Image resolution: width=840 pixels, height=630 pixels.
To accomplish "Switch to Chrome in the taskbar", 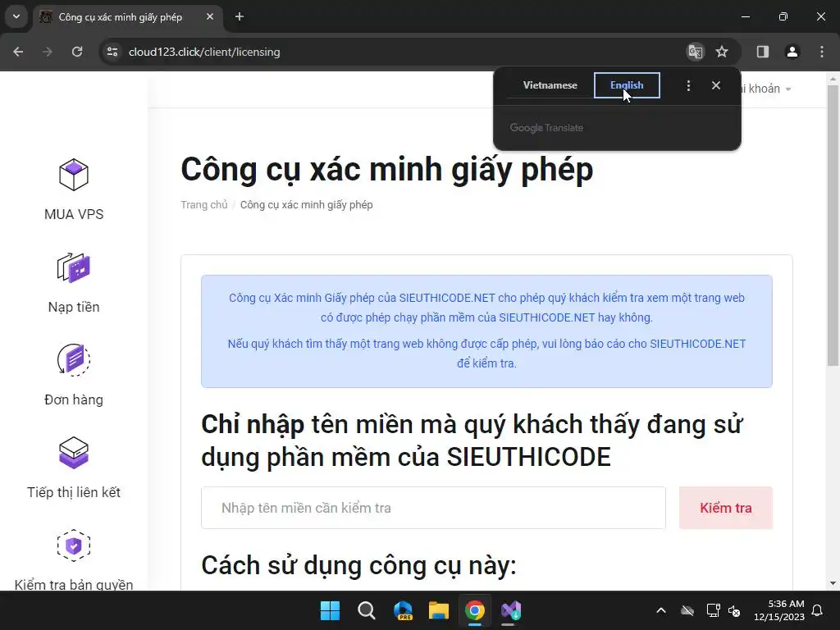I will [x=475, y=610].
